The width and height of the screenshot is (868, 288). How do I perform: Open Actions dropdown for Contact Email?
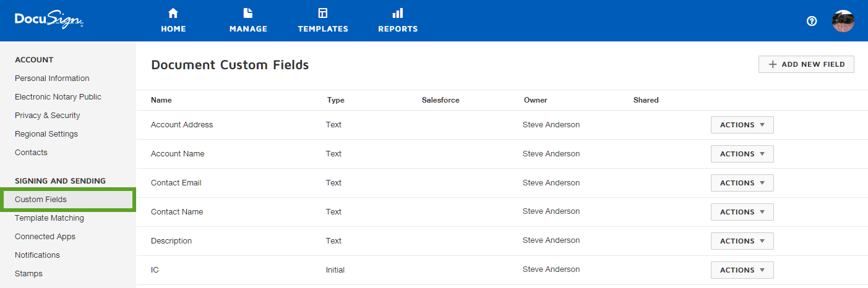coord(742,183)
